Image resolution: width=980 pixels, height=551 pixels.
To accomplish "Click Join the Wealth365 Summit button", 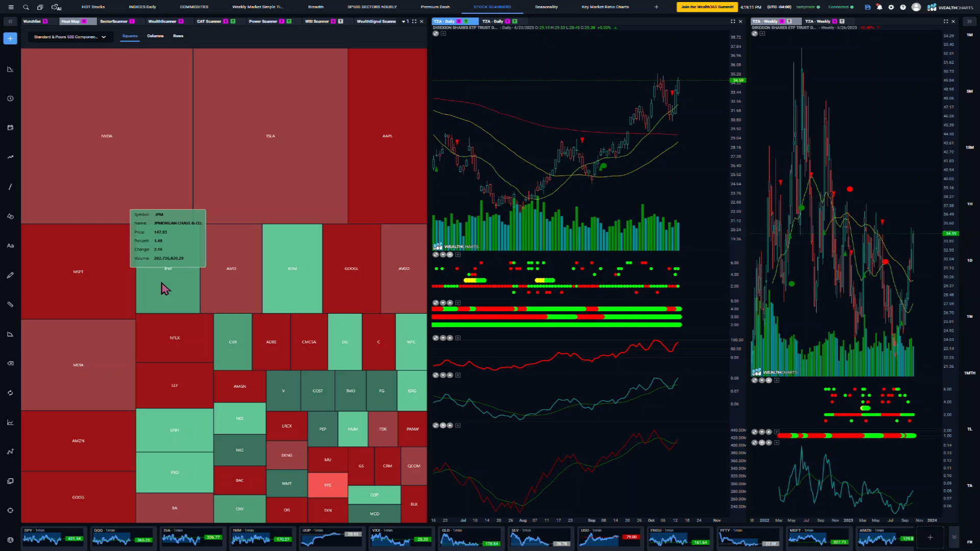I will [x=707, y=7].
